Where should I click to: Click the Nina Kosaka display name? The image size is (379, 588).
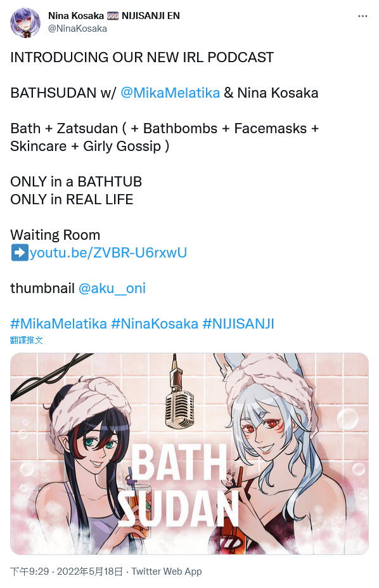pos(76,16)
